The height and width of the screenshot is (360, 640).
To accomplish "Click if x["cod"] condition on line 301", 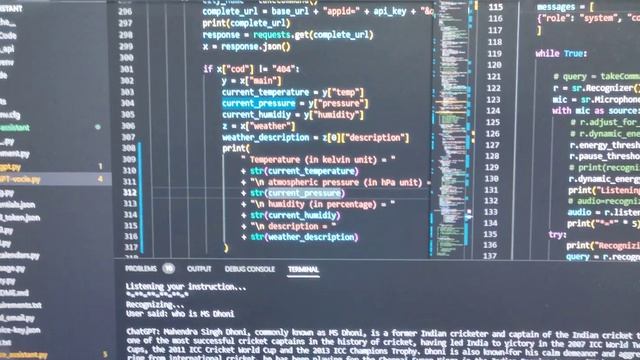I will [x=251, y=69].
